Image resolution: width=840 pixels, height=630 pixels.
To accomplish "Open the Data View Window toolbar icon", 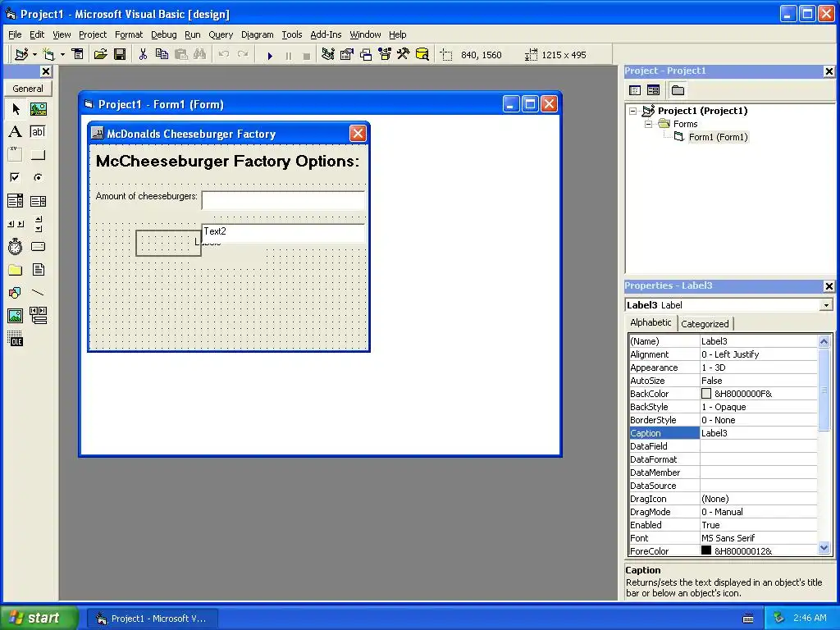I will pos(422,54).
